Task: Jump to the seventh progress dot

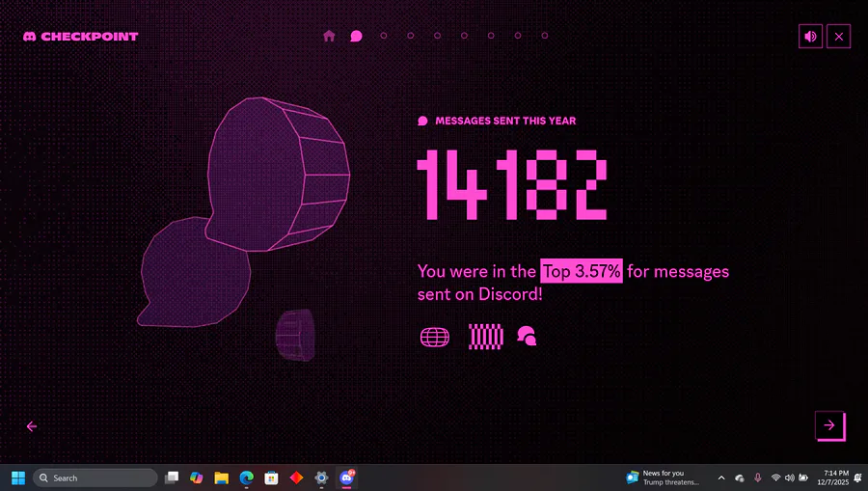Action: [x=491, y=36]
